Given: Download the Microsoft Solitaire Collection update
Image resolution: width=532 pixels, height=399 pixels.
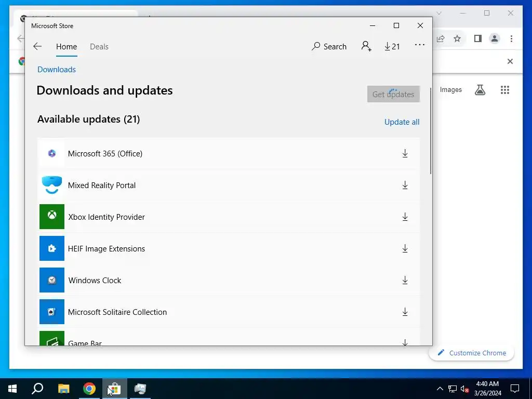Looking at the screenshot, I should pyautogui.click(x=405, y=312).
